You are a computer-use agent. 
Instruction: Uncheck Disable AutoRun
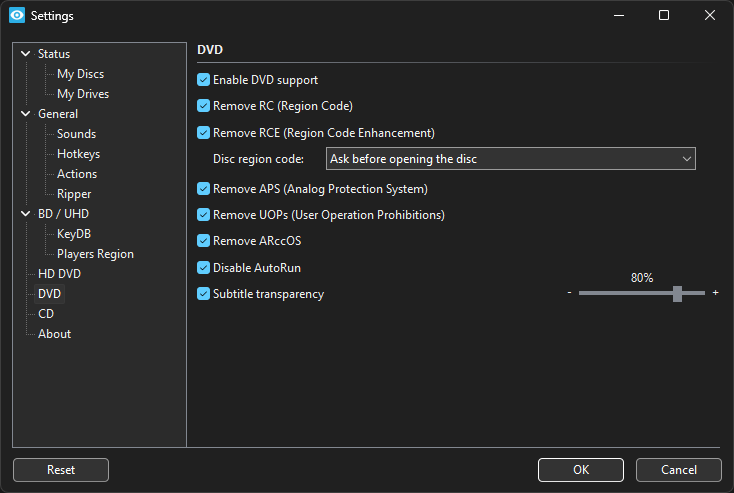(204, 268)
